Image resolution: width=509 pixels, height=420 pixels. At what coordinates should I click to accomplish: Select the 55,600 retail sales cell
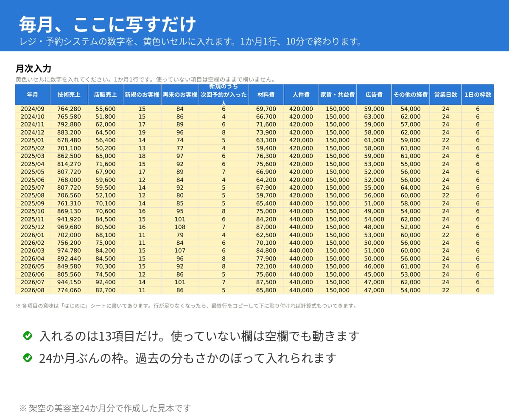[106, 109]
